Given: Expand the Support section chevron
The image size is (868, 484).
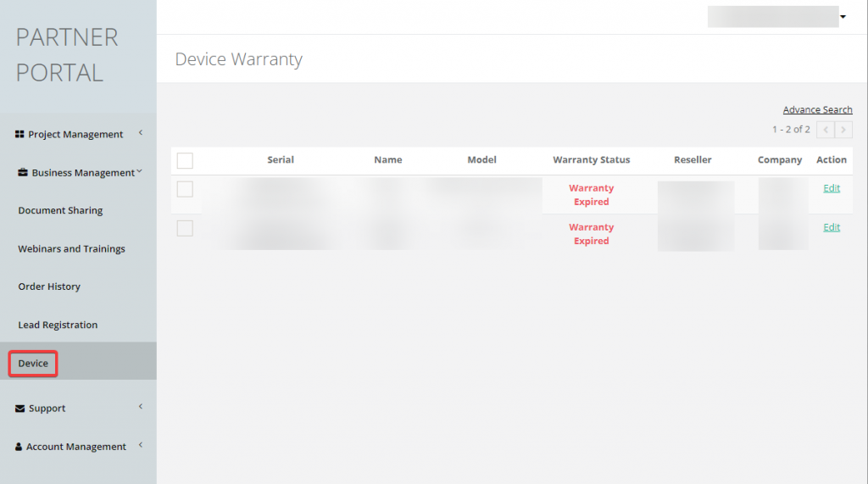Looking at the screenshot, I should coord(140,407).
